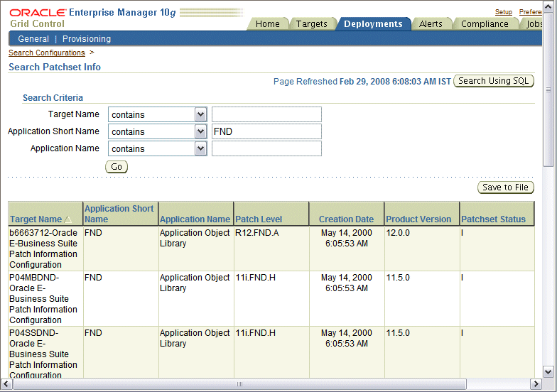Open the Alerts tab
557x392 pixels.
pos(431,24)
